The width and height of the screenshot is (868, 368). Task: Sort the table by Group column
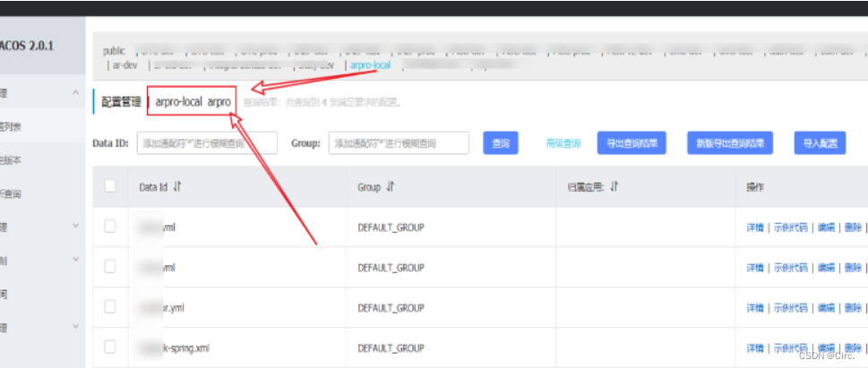click(391, 187)
